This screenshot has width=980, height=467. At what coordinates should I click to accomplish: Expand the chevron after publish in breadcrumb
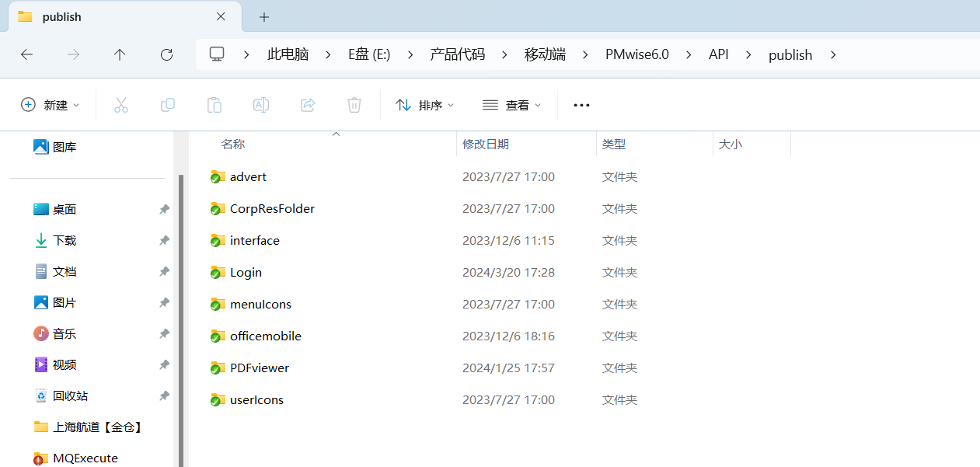[x=833, y=54]
